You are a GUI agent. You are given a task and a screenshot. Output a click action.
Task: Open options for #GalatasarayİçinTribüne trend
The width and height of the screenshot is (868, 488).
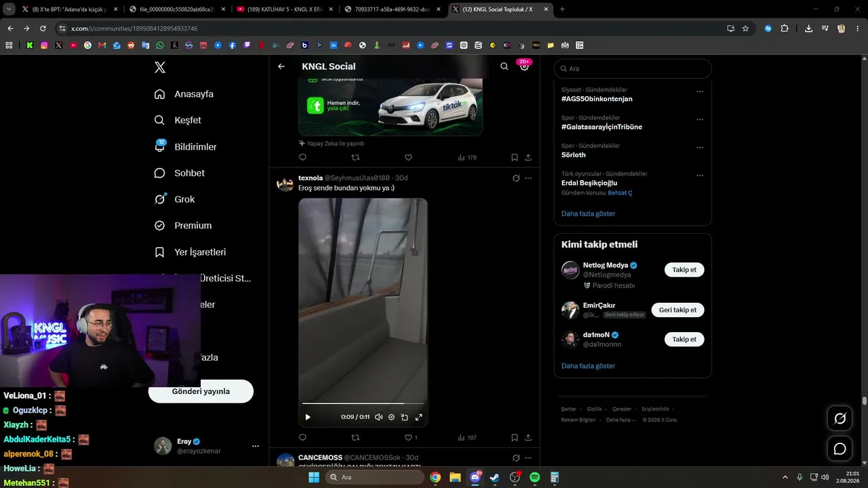click(700, 119)
